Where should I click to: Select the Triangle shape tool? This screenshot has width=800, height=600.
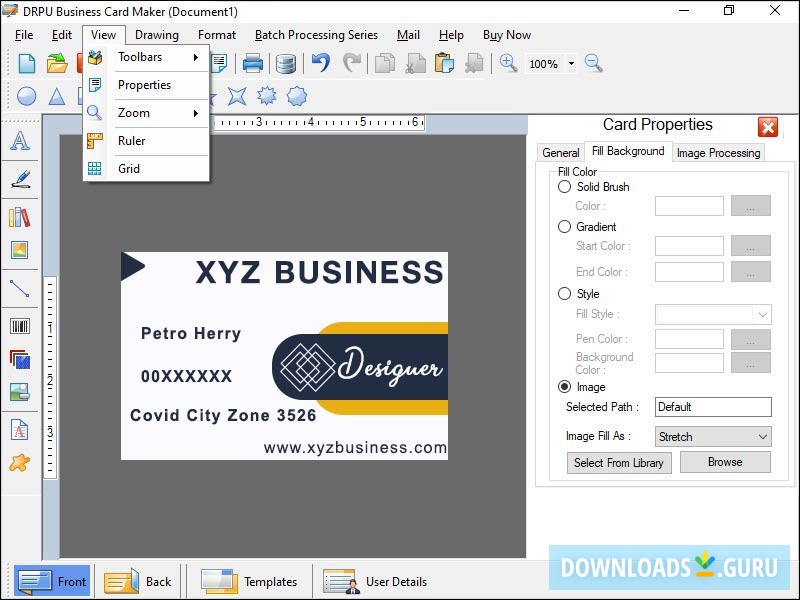click(x=57, y=96)
